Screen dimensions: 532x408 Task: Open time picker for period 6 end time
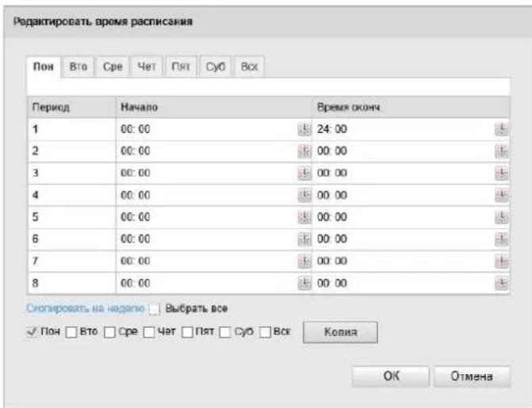pyautogui.click(x=501, y=239)
